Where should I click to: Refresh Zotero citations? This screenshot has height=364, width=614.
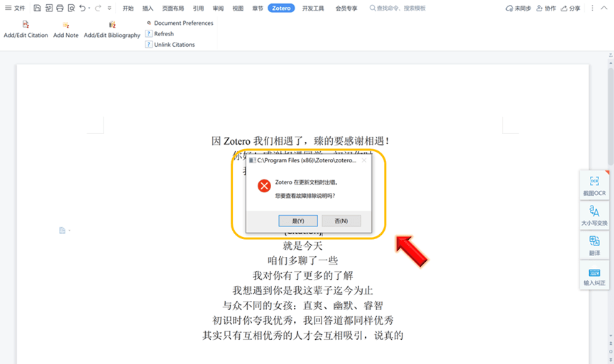pos(163,33)
